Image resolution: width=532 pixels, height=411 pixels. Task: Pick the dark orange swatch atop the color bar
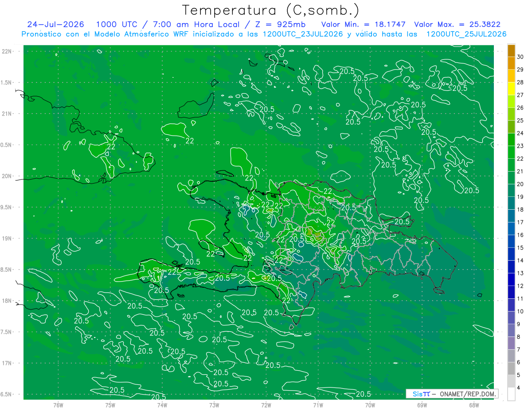pos(511,51)
